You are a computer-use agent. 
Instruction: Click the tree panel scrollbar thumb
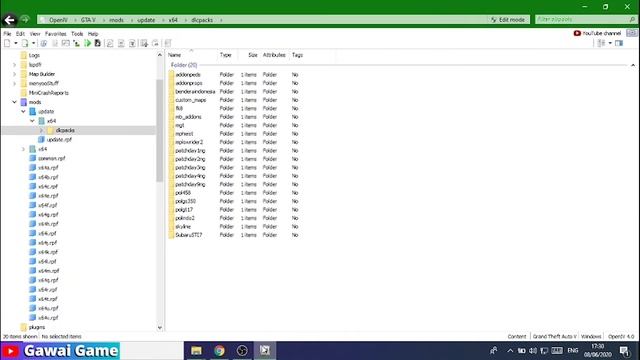(x=160, y=131)
